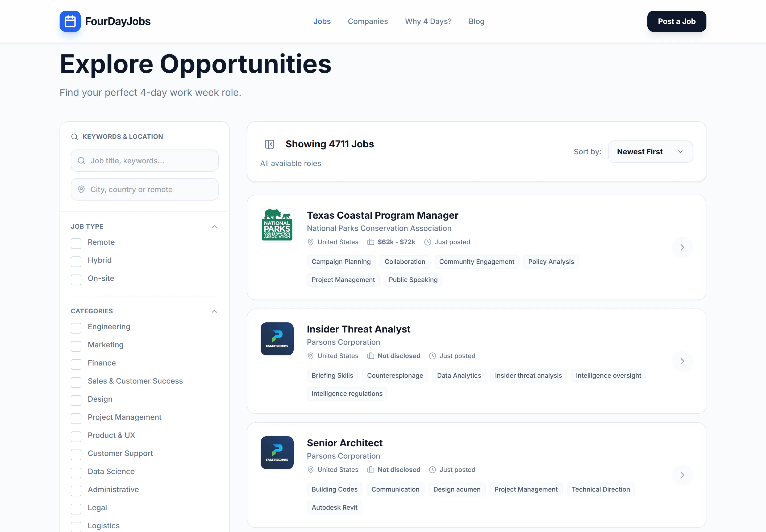This screenshot has height=532, width=766.
Task: Click the Campaign Planning skill tag
Action: pos(341,262)
